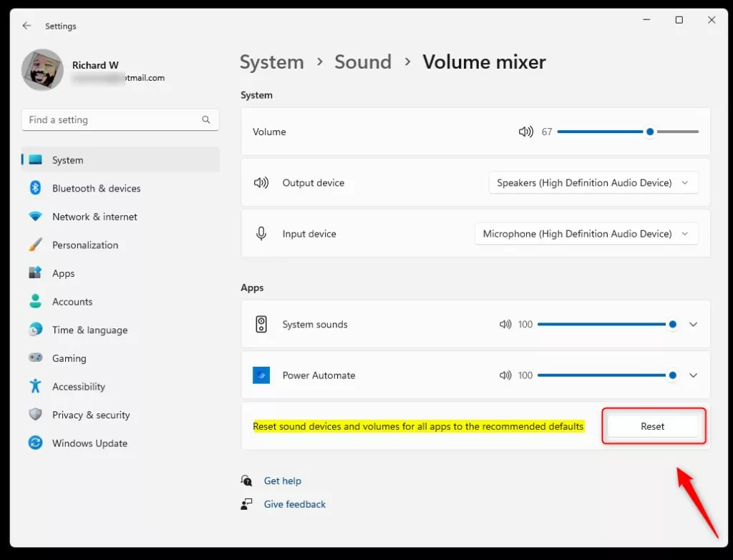Click the Windows Update icon in sidebar
The height and width of the screenshot is (560, 733).
pyautogui.click(x=35, y=443)
